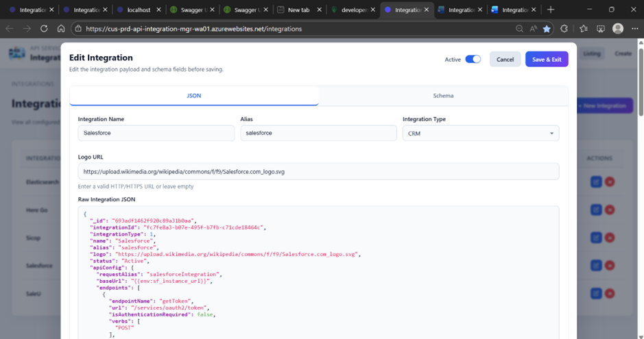Click the zoom magnifier icon in the address bar
The width and height of the screenshot is (644, 339).
519,29
